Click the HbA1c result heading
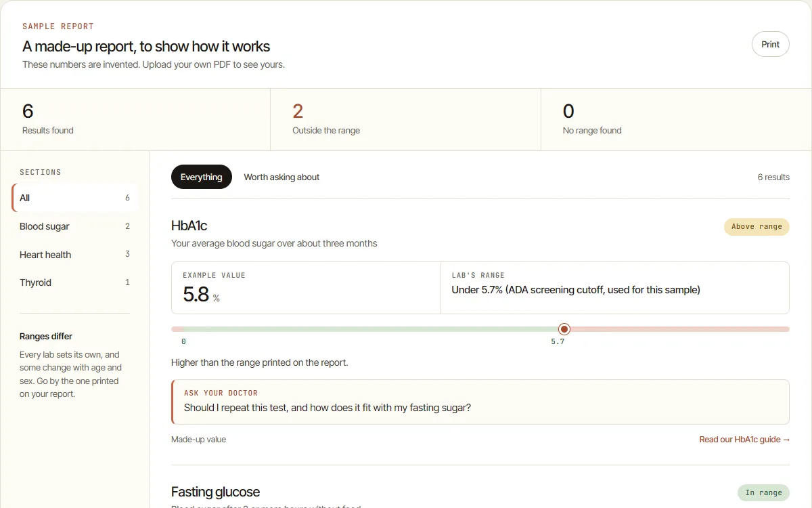 coord(189,226)
